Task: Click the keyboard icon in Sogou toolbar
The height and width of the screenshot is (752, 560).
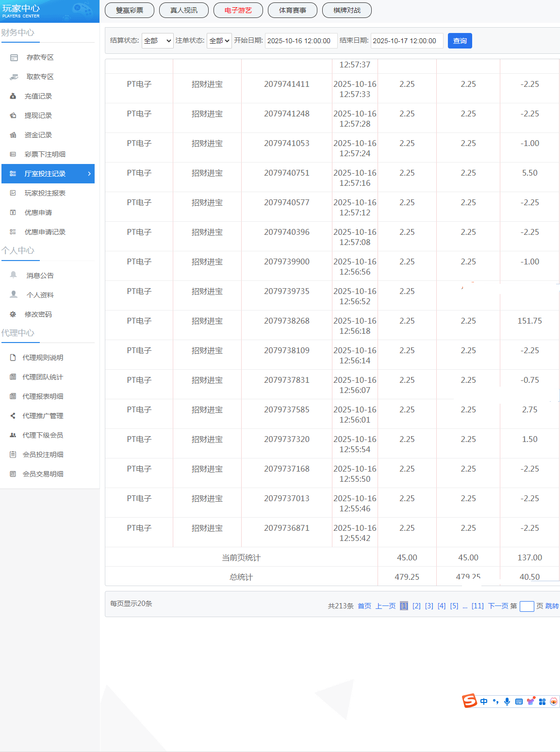Action: point(519,702)
